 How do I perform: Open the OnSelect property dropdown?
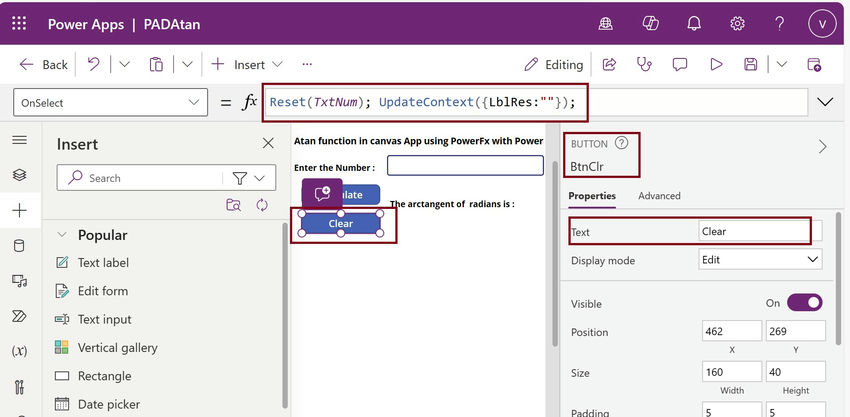click(x=110, y=102)
